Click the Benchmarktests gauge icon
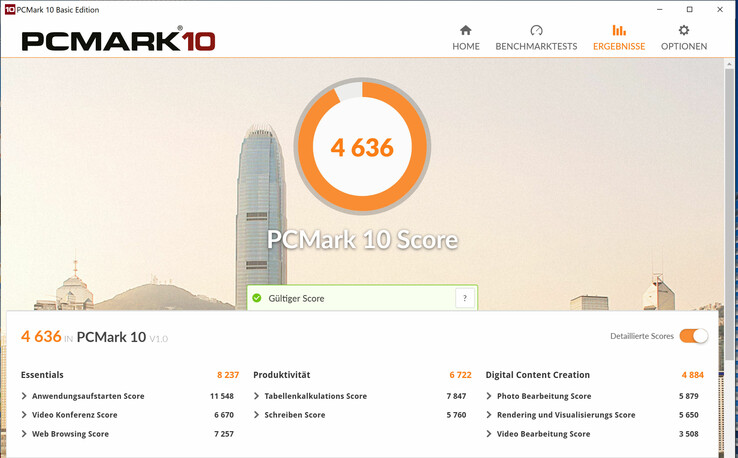The image size is (738, 458). coord(536,31)
